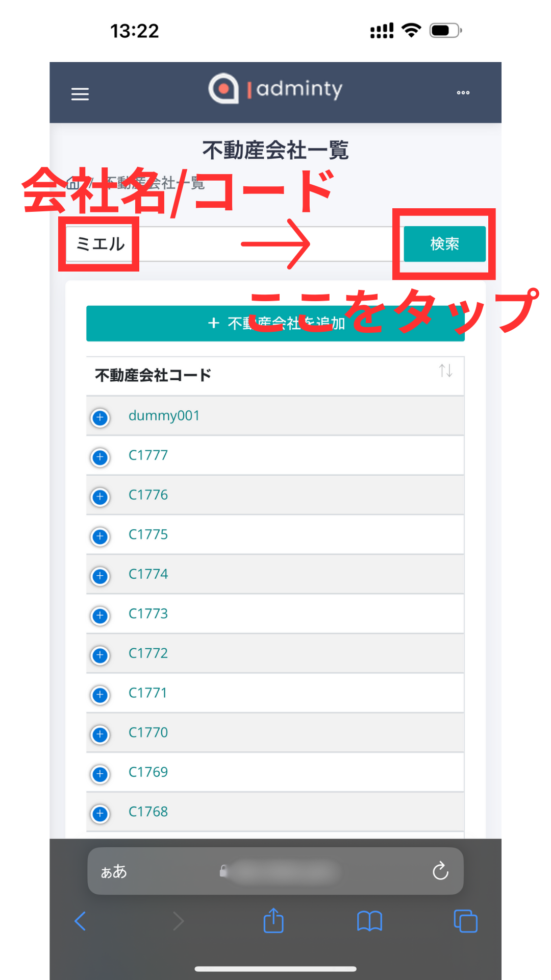Viewport: 551px width, 980px height.
Task: Open Safari bookmarks
Action: click(x=369, y=921)
